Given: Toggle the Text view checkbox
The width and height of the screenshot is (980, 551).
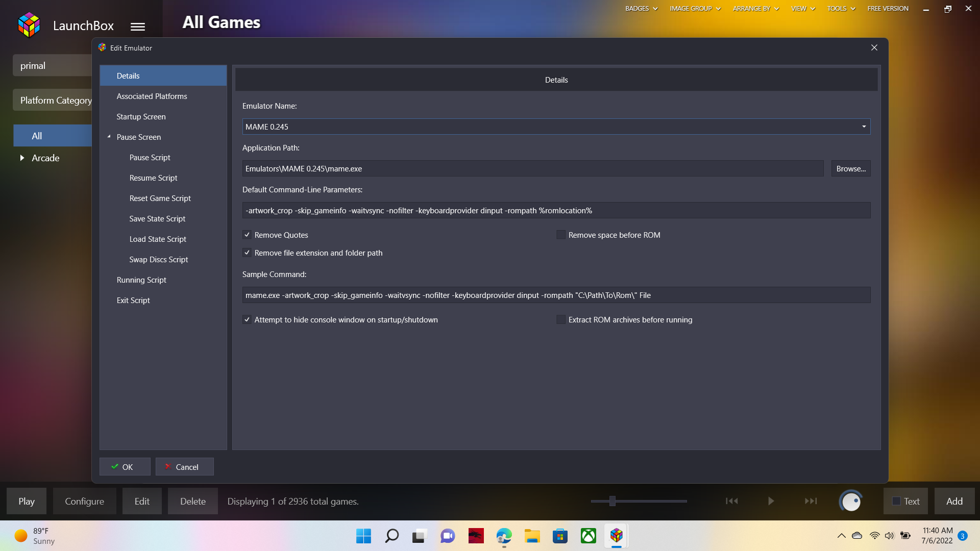Looking at the screenshot, I should coord(896,501).
